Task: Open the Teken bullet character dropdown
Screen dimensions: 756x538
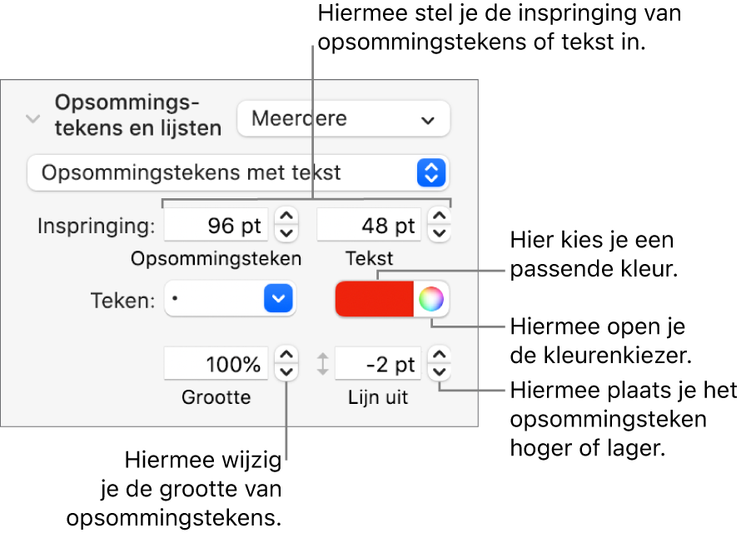Action: click(x=231, y=298)
